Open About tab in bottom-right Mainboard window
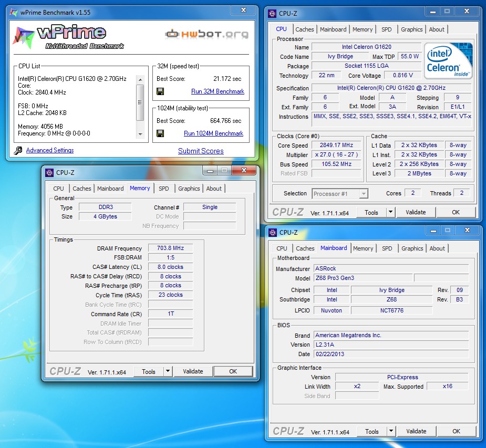This screenshot has width=486, height=448. [437, 248]
